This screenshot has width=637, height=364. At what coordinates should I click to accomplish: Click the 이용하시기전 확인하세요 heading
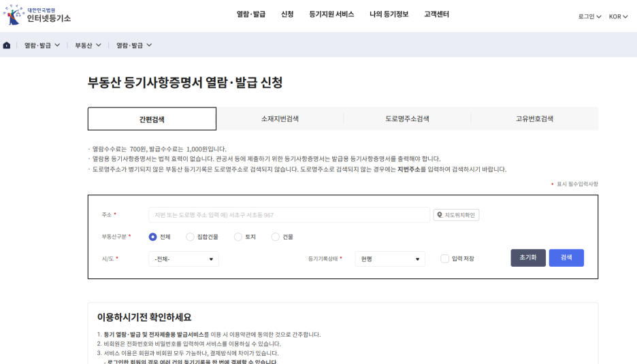[144, 317]
